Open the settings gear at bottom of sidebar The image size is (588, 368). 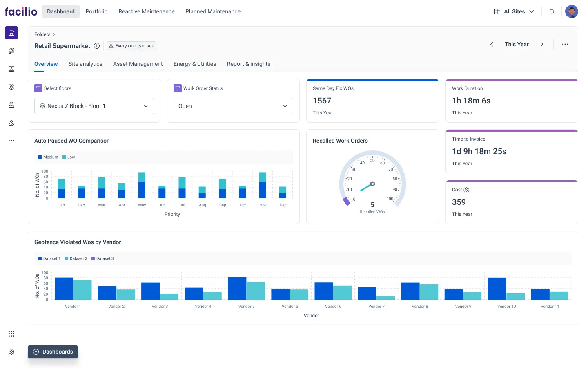coord(11,351)
